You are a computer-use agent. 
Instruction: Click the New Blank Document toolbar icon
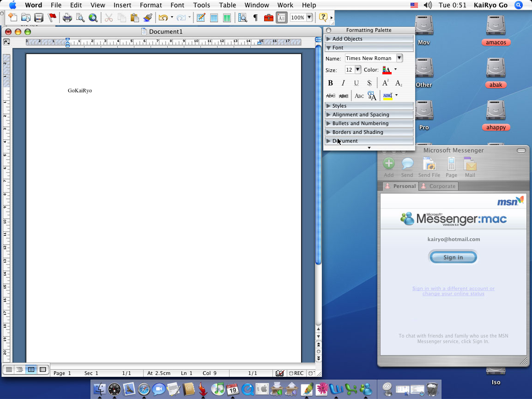pos(12,17)
